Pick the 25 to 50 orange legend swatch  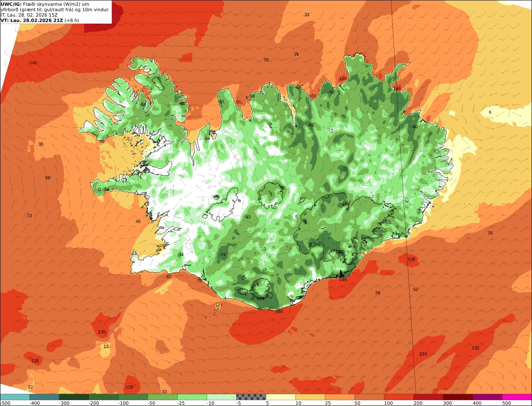pyautogui.click(x=340, y=397)
